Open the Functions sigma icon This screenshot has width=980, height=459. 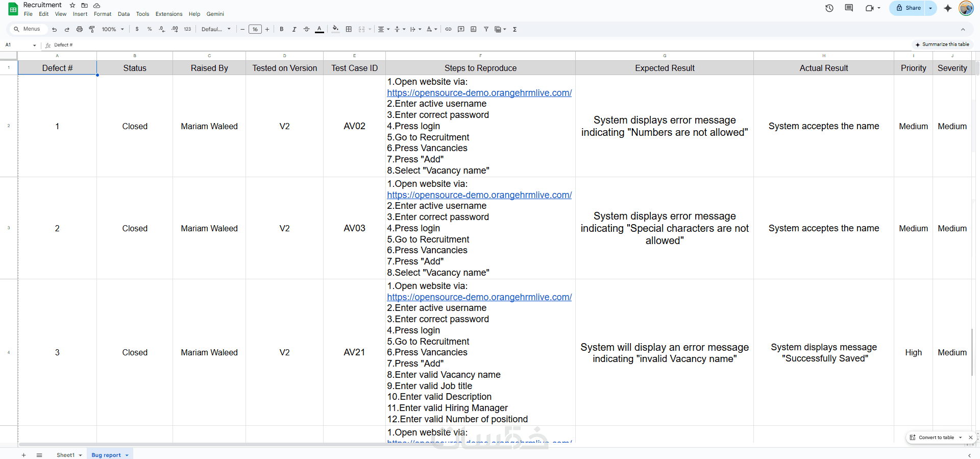pyautogui.click(x=514, y=29)
